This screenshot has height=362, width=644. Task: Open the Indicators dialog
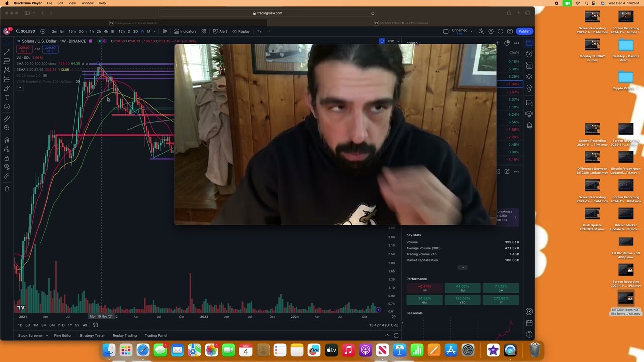185,31
